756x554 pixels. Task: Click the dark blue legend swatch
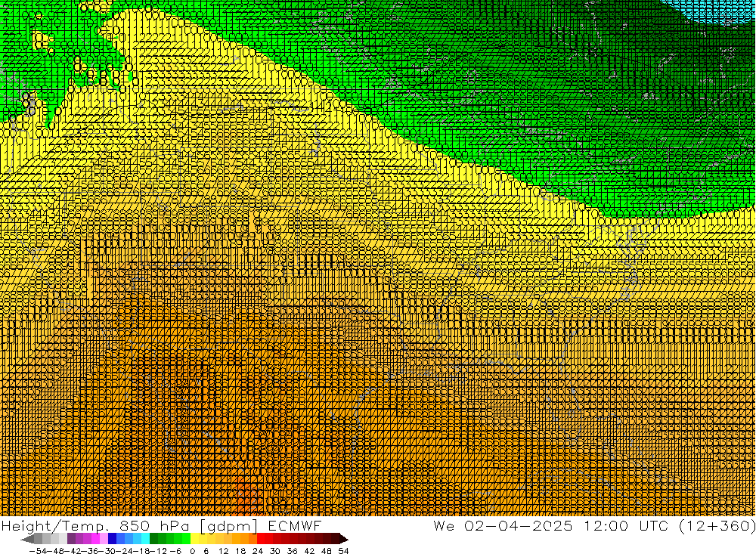tap(113, 539)
